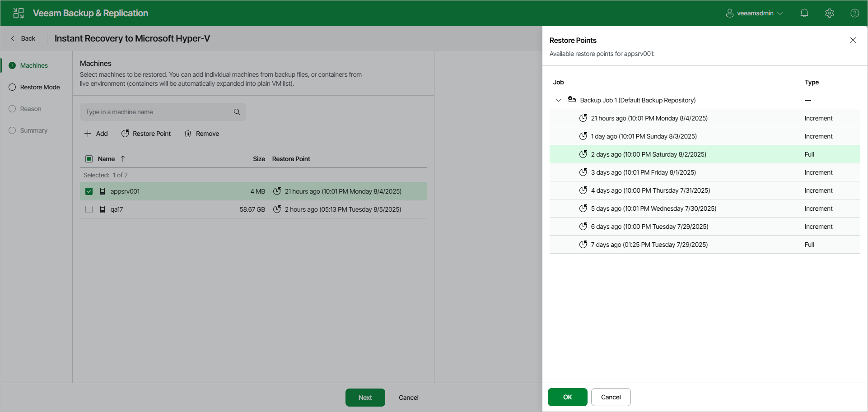Toggle the select-all Name header checkbox
Screen dimensions: 868x412
pyautogui.click(x=89, y=159)
